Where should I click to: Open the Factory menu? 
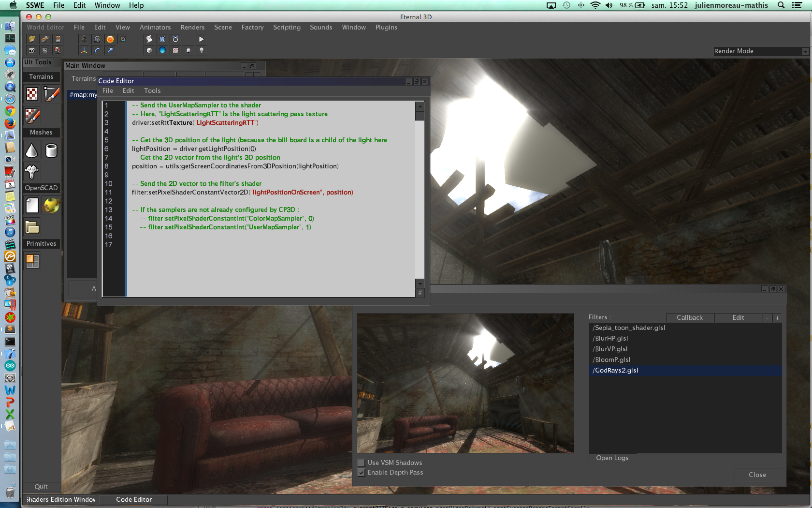click(x=252, y=27)
